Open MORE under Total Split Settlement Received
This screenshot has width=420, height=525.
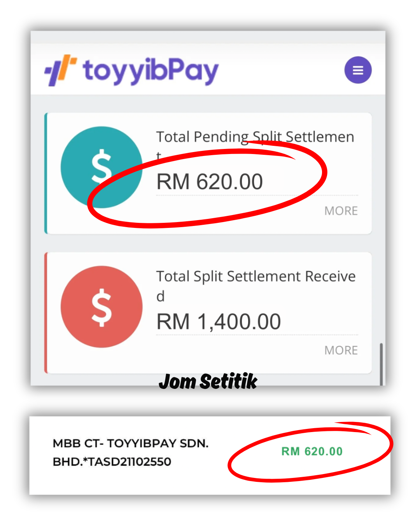click(x=341, y=350)
